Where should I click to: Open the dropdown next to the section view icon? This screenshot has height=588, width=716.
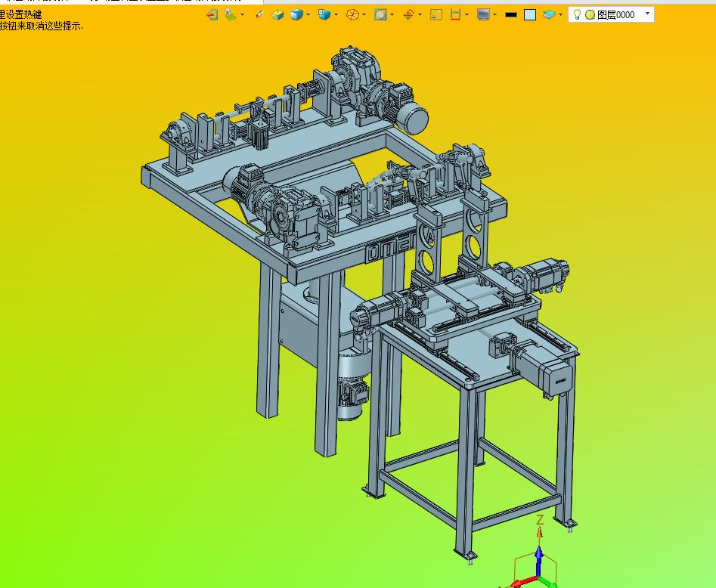click(x=392, y=14)
